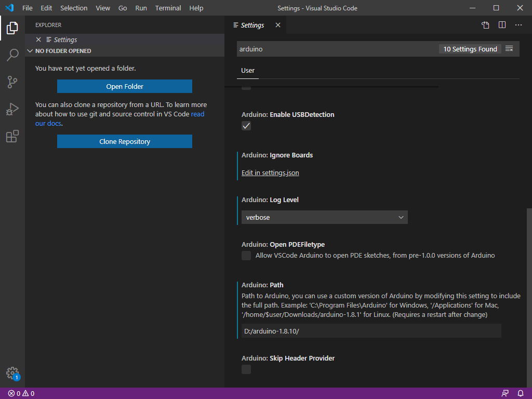Open the Help menu
532x399 pixels.
pyautogui.click(x=196, y=8)
